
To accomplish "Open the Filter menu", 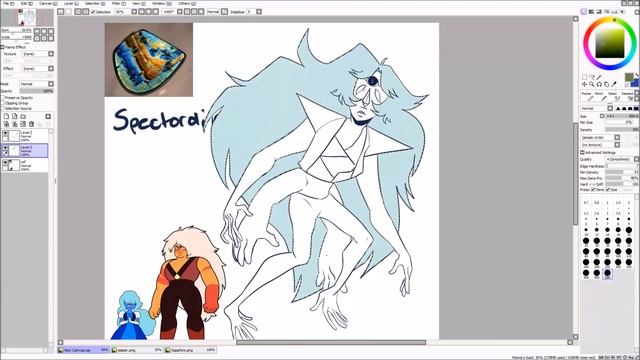I will 118,3.
